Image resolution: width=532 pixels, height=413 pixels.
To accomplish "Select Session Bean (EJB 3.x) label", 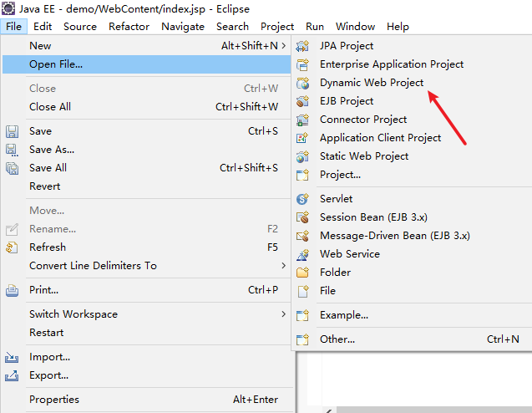I will (x=373, y=217).
